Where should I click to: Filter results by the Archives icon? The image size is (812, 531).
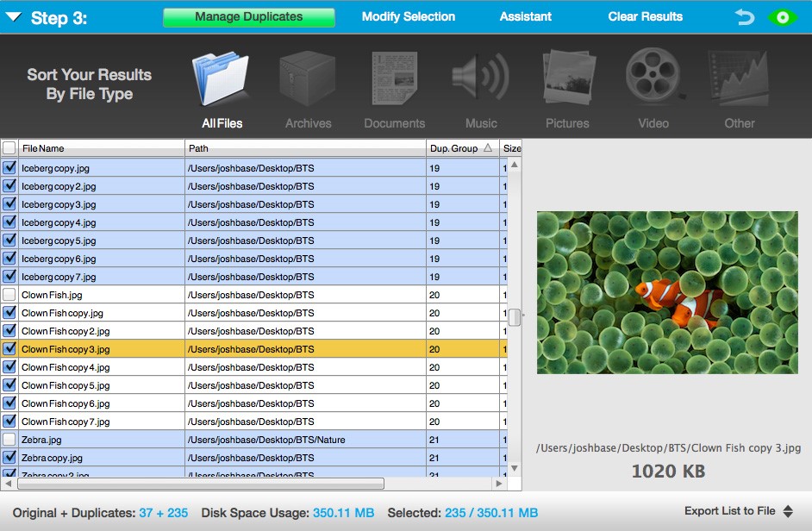click(x=308, y=78)
